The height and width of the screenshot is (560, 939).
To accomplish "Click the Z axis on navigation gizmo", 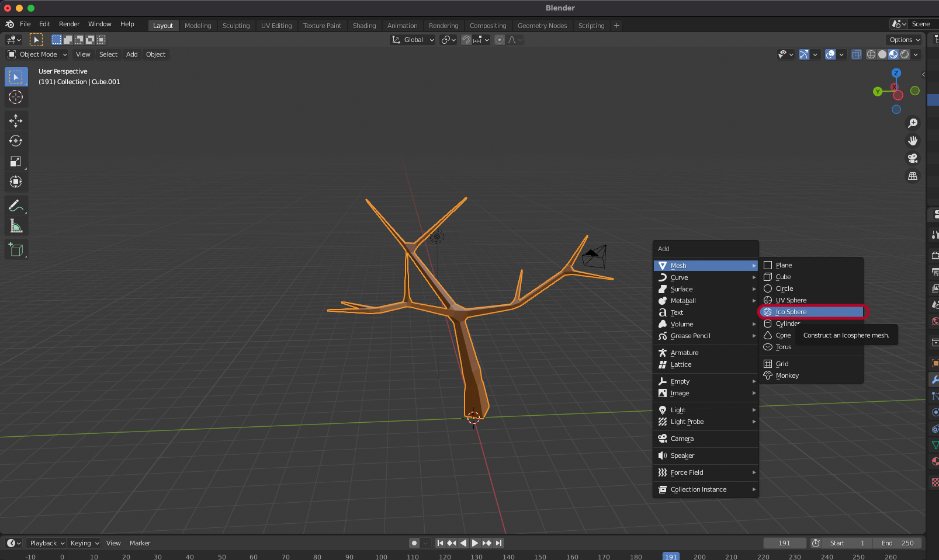I will click(896, 73).
